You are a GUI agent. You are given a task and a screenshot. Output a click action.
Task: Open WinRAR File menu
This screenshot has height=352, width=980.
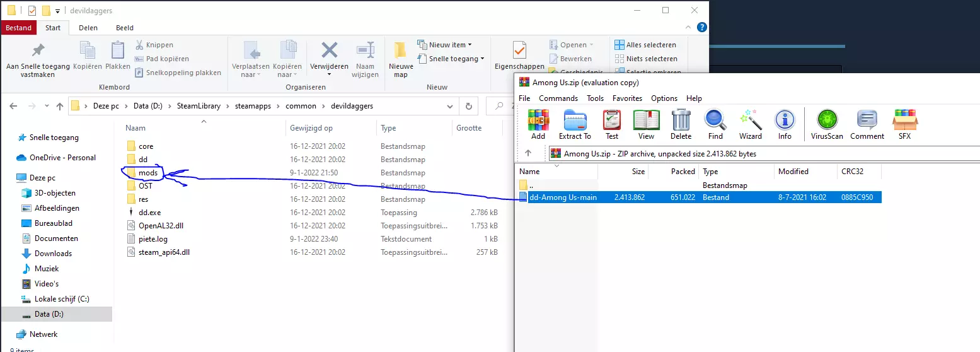(x=524, y=98)
